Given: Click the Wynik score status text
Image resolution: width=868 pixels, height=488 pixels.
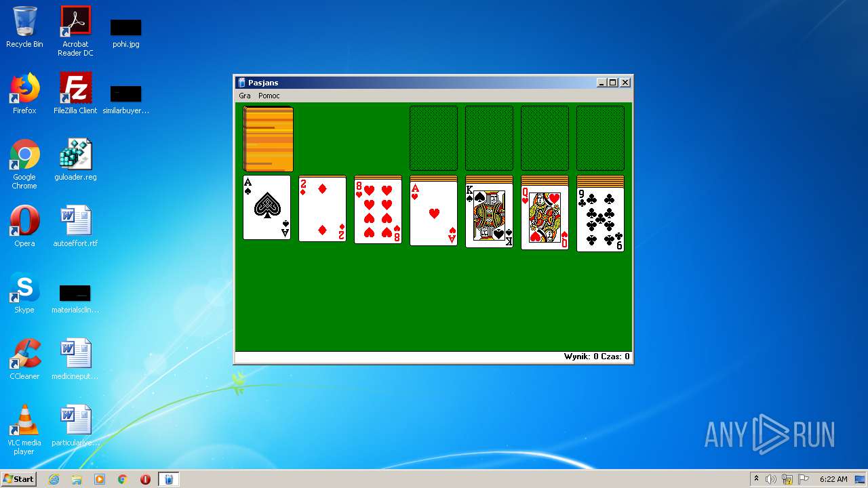Looking at the screenshot, I should pyautogui.click(x=581, y=357).
